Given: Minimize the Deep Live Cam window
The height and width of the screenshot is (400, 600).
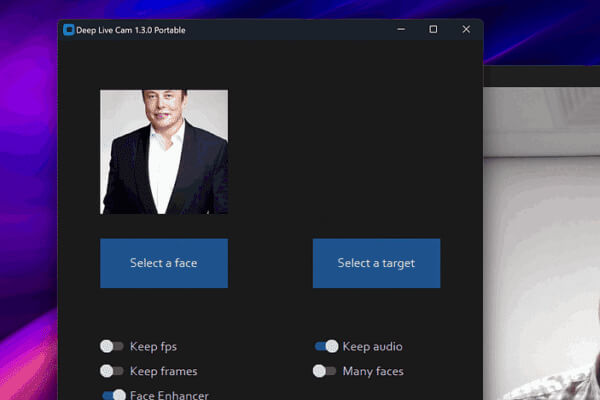Looking at the screenshot, I should [x=401, y=29].
